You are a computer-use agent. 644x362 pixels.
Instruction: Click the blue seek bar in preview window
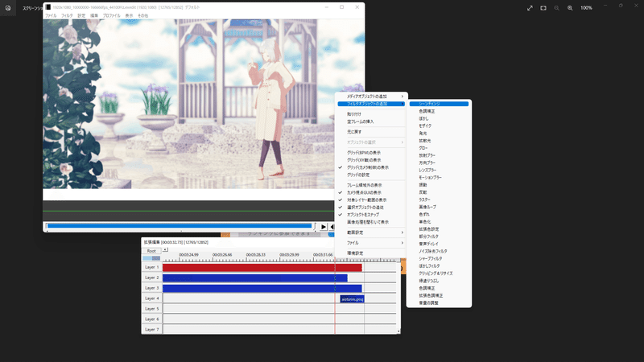click(x=179, y=226)
